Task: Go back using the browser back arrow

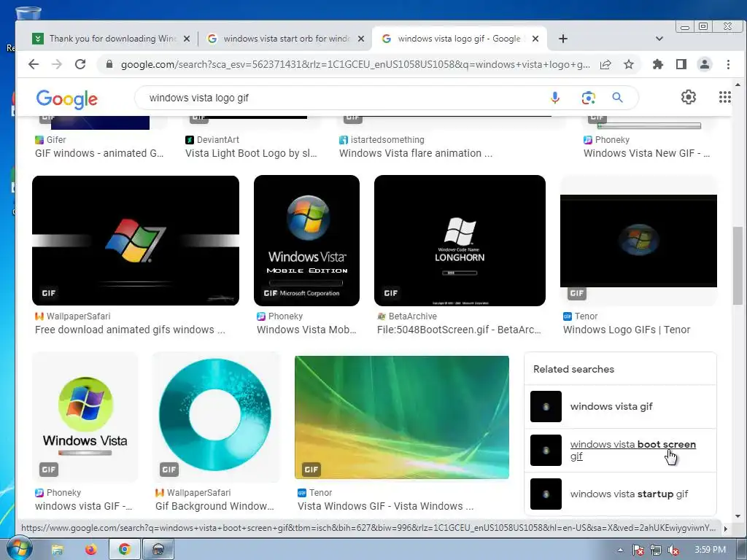Action: click(x=34, y=64)
